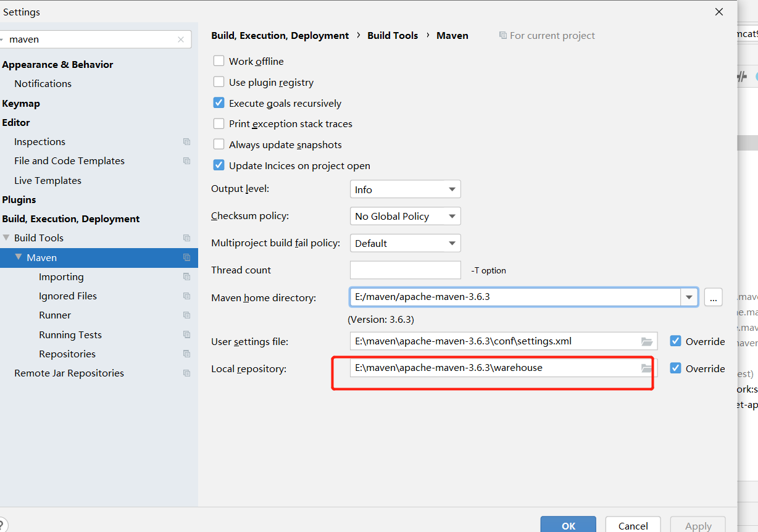Open the search history dropdown in search field

(1, 39)
